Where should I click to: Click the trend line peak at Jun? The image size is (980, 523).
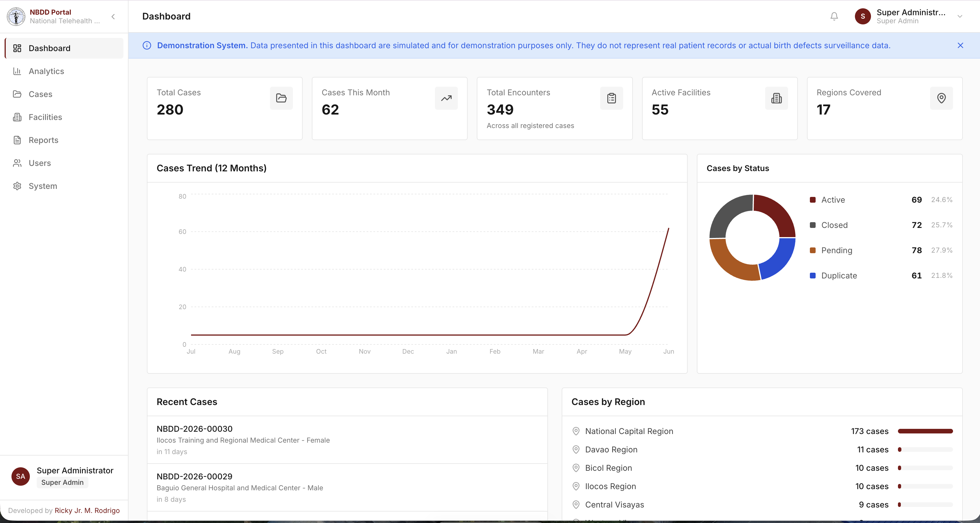click(x=668, y=228)
